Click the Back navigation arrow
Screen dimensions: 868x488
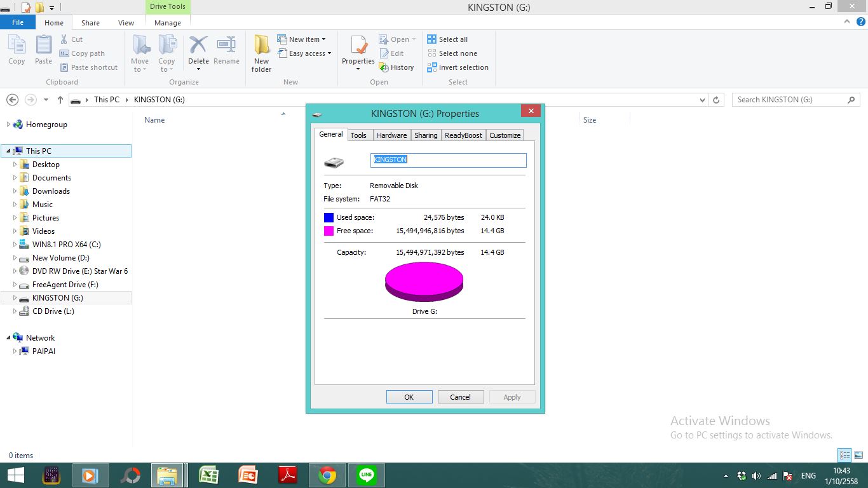click(x=12, y=100)
